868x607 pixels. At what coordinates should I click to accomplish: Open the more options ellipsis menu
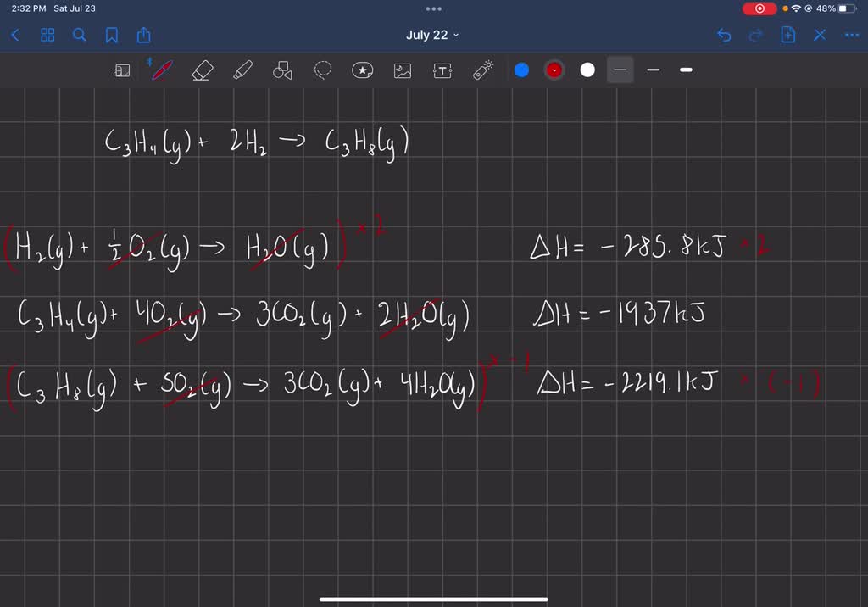click(852, 35)
